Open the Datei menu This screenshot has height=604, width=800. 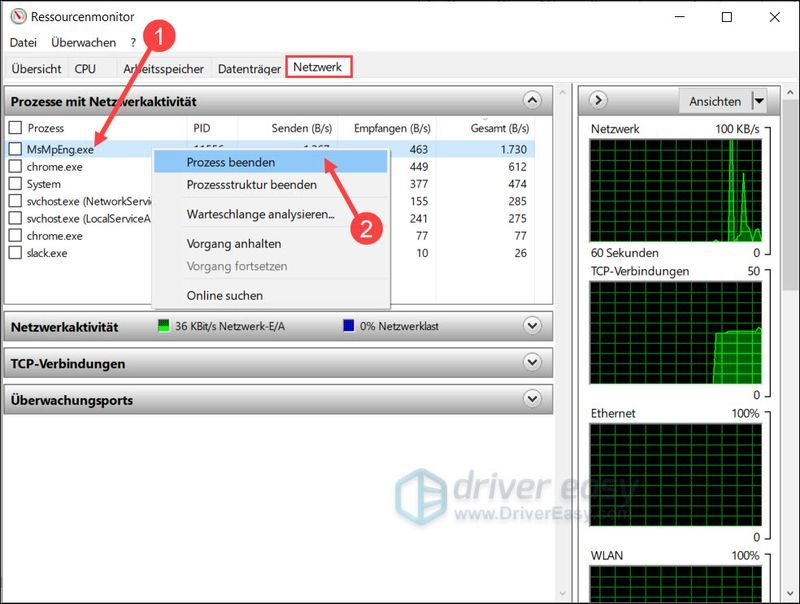coord(23,43)
